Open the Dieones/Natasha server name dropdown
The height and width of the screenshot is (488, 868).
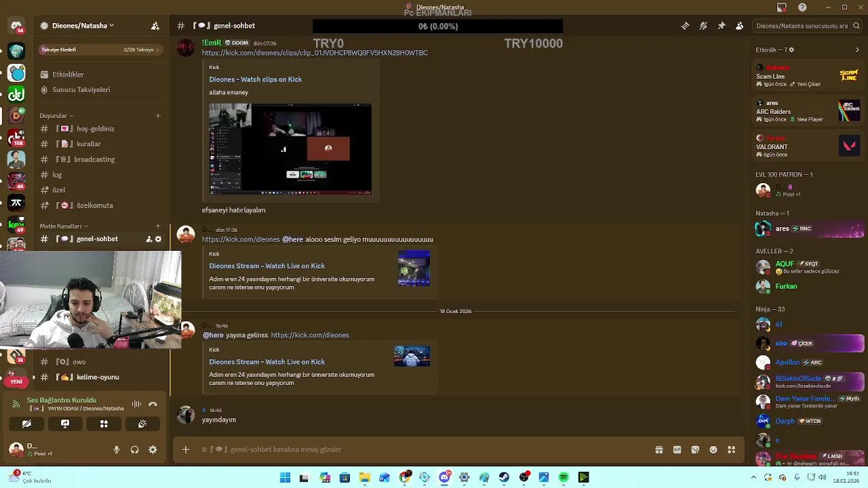click(x=83, y=26)
